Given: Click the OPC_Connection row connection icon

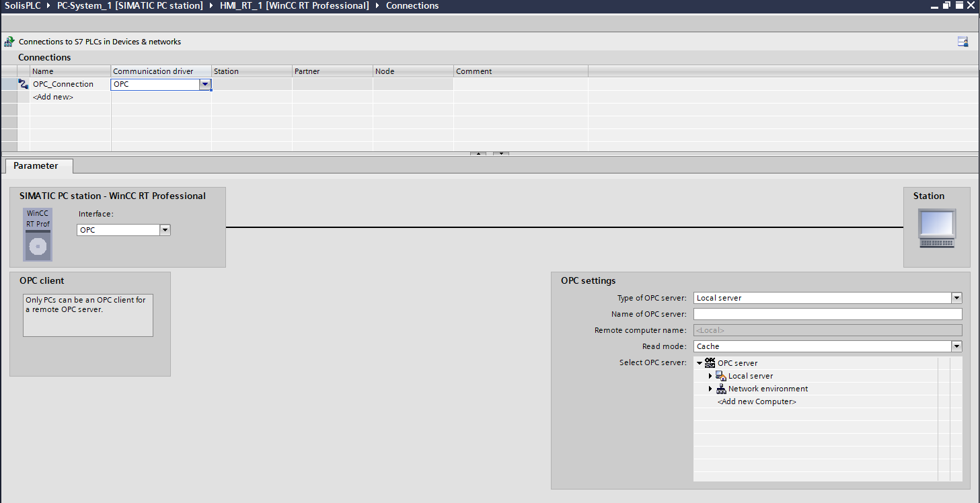Looking at the screenshot, I should click(24, 84).
